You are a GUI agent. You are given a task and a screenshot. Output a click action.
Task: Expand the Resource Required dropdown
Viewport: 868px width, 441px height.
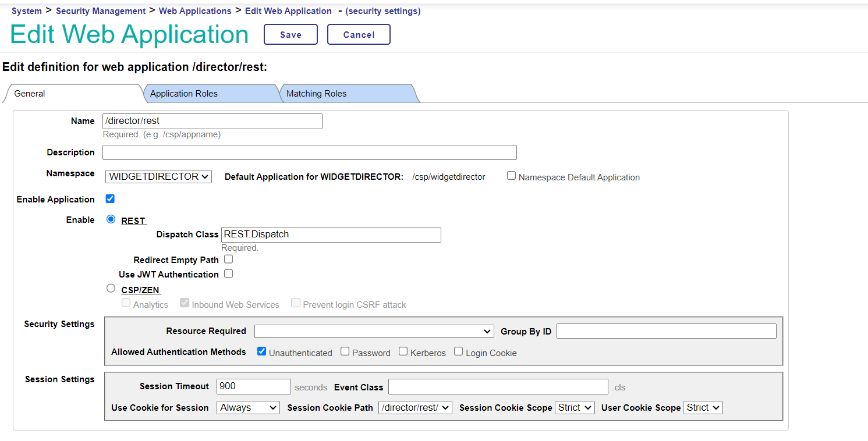[x=374, y=331]
